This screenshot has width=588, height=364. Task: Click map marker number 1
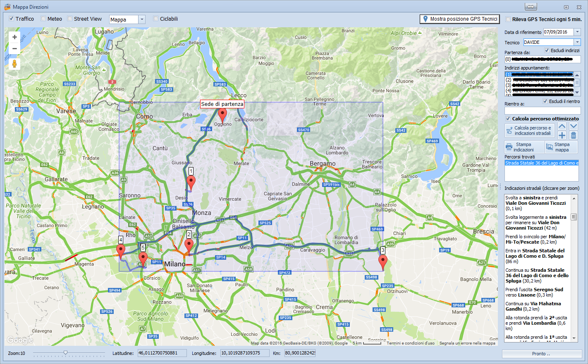pos(191,182)
